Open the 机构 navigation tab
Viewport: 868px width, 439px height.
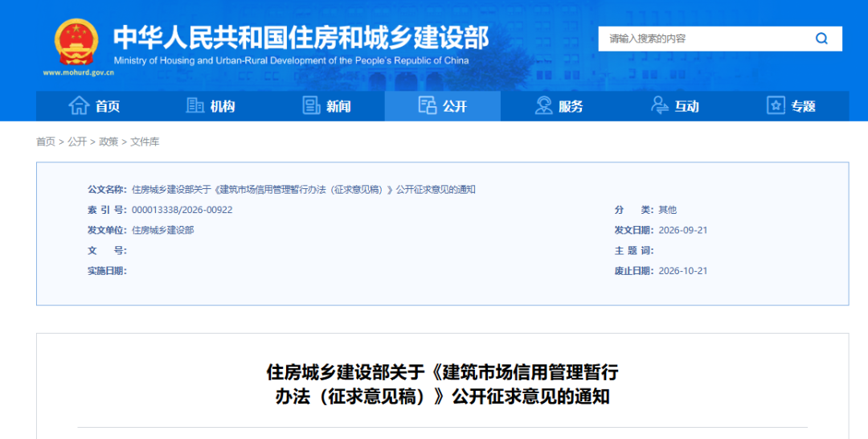tap(211, 106)
